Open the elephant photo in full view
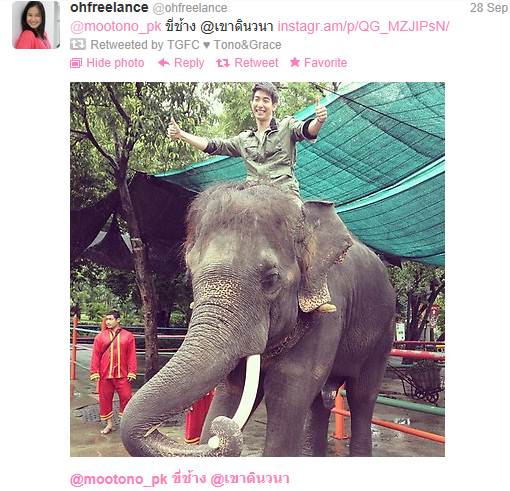The height and width of the screenshot is (491, 510). tap(257, 269)
